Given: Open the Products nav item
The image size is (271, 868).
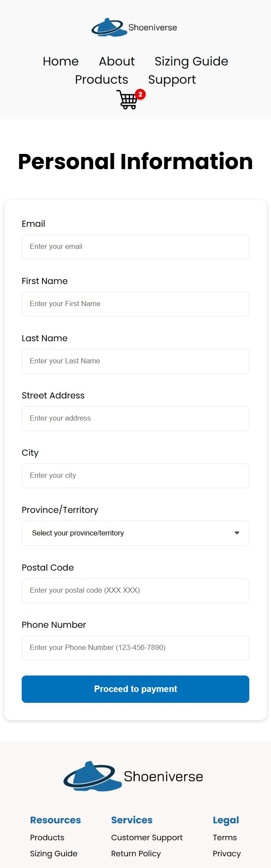Looking at the screenshot, I should pyautogui.click(x=101, y=79).
